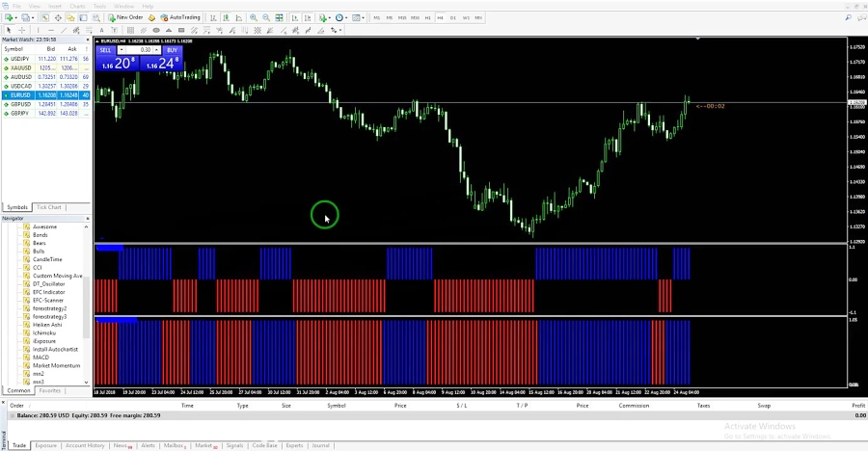Select the M1 timeframe
The width and height of the screenshot is (868, 451).
pos(376,17)
